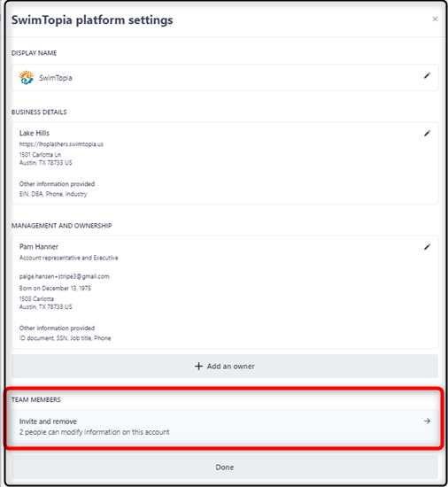Click the Team Members section heading
448x487 pixels.
[36, 399]
